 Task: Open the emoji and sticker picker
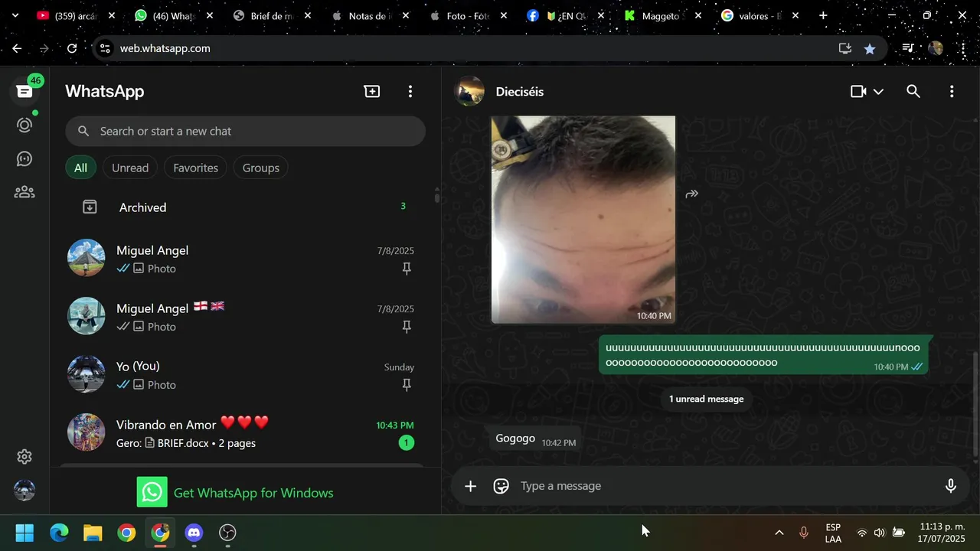(501, 486)
